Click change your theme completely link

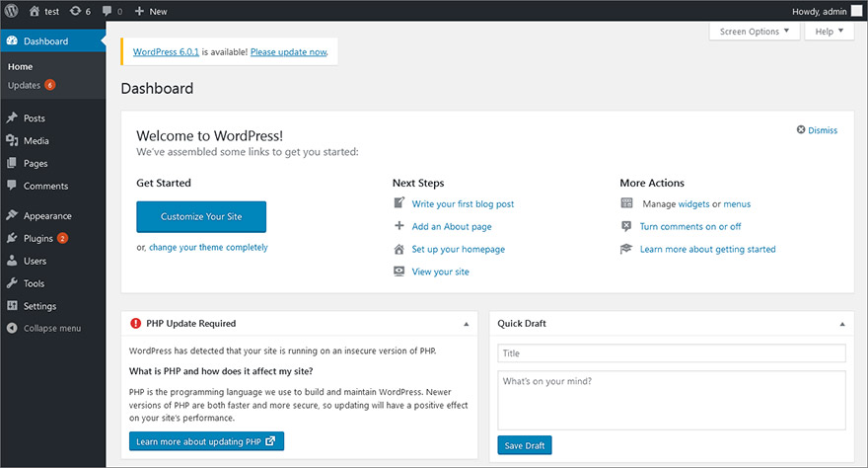(x=208, y=247)
